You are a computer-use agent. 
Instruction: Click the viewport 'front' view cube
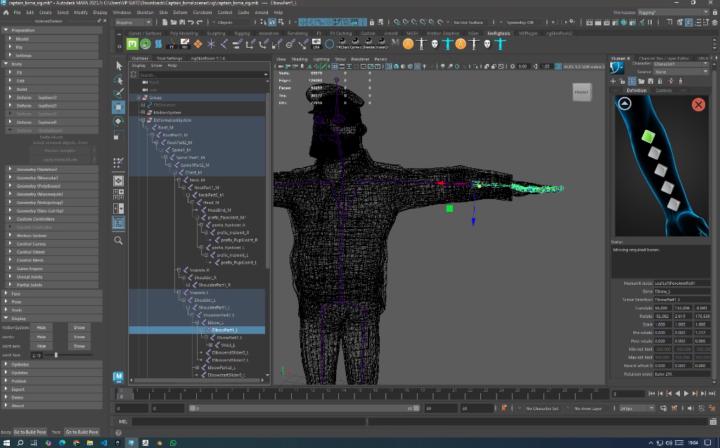[x=582, y=92]
